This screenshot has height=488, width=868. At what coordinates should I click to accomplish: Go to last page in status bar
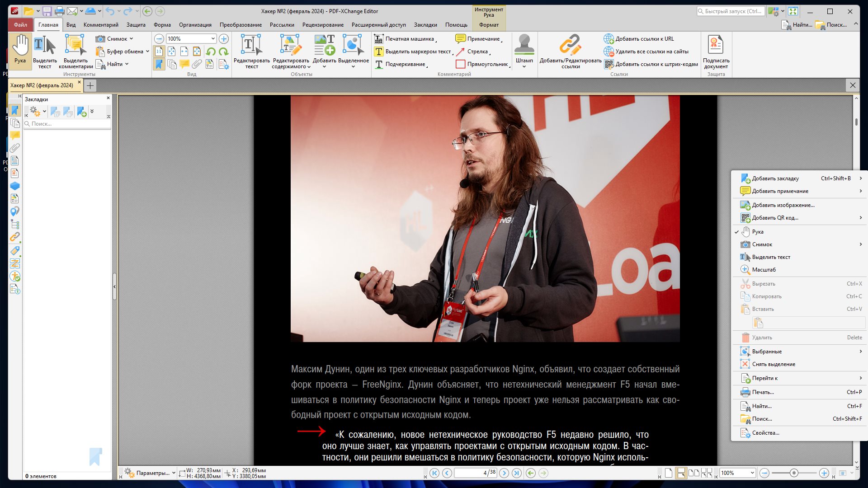pos(517,473)
